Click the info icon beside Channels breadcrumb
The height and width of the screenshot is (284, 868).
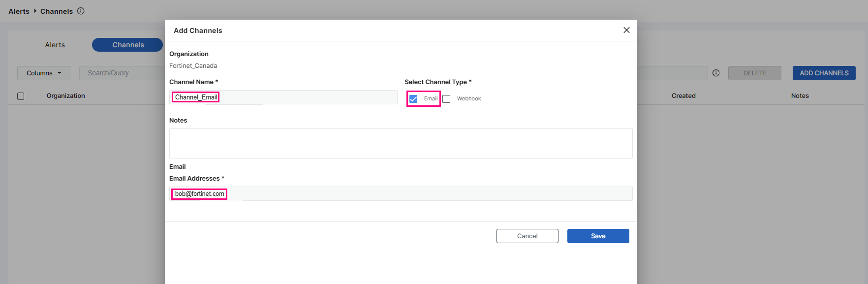[x=81, y=11]
